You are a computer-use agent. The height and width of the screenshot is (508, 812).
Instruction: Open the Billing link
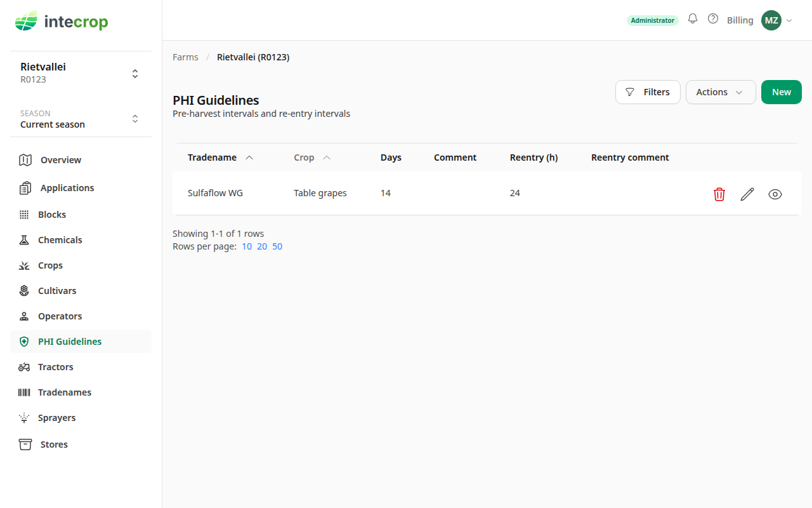coord(740,20)
